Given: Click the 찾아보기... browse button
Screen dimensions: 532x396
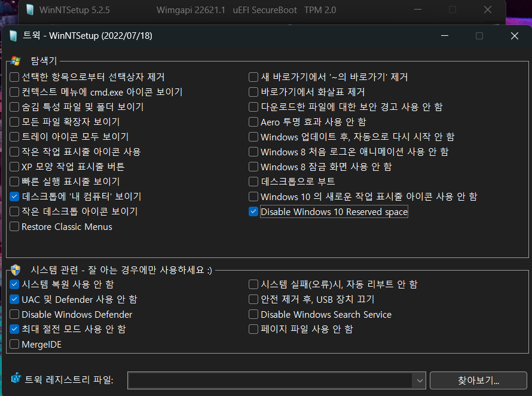Looking at the screenshot, I should coord(478,380).
